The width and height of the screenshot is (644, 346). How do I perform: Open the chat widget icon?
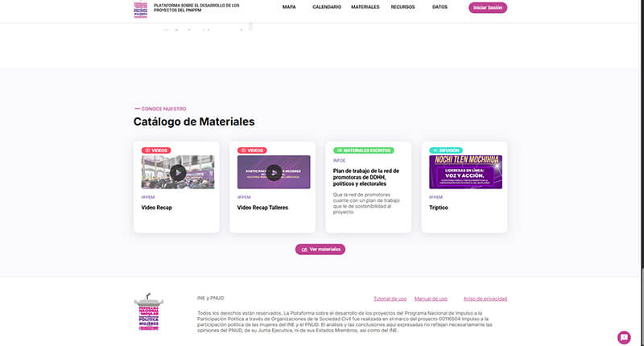[x=624, y=336]
